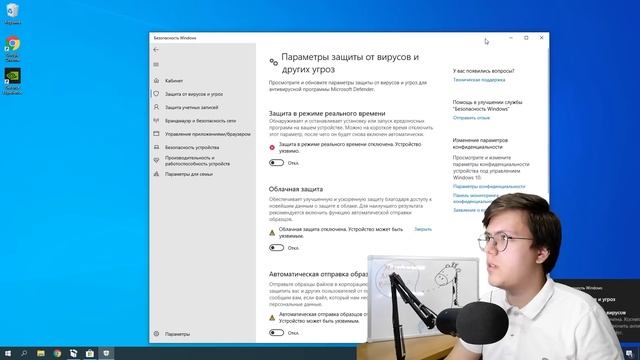640x360 pixels.
Task: Select Параметры для семьи
Action: (x=189, y=174)
